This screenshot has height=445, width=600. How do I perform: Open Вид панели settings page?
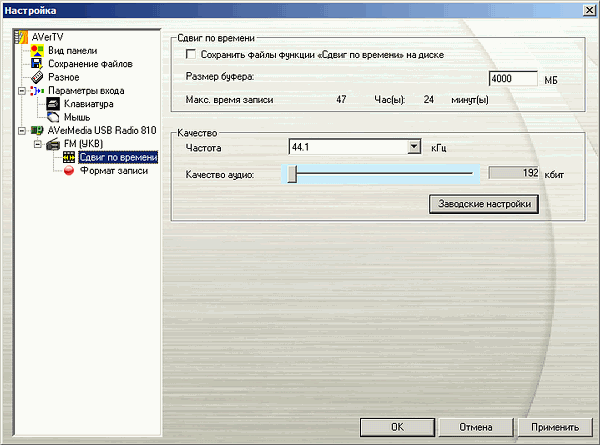coord(72,51)
